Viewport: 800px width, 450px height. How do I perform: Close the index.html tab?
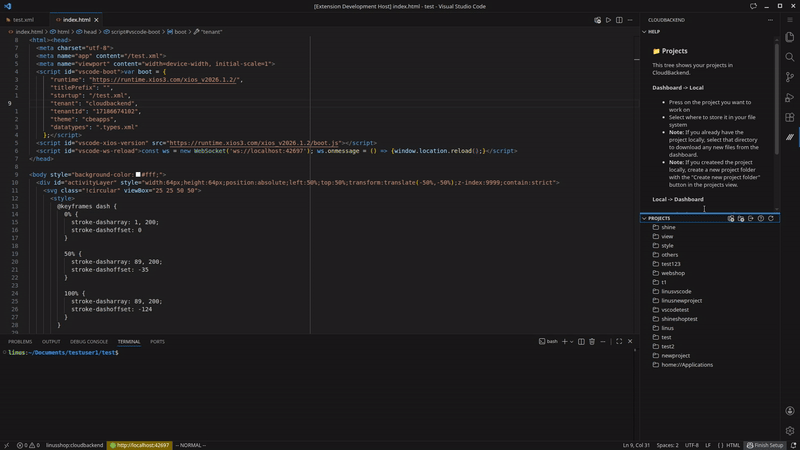tap(96, 20)
